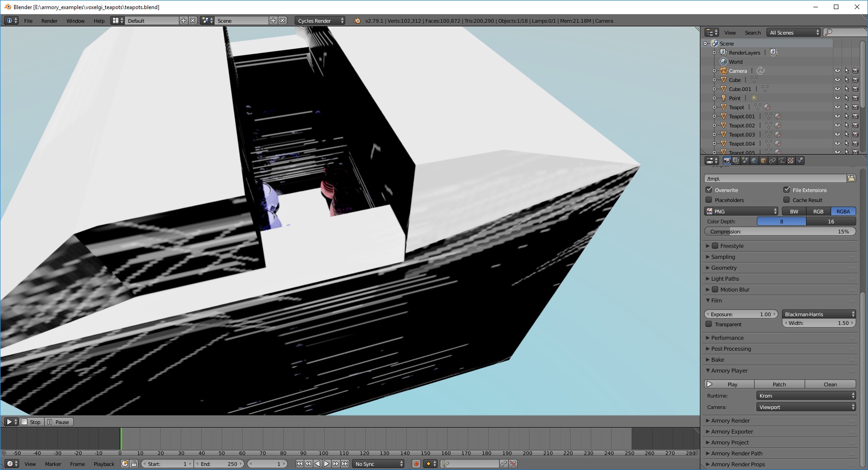Viewport: 868px width, 470px height.
Task: Open the Constraints properties tab (chain icon)
Action: [772, 161]
